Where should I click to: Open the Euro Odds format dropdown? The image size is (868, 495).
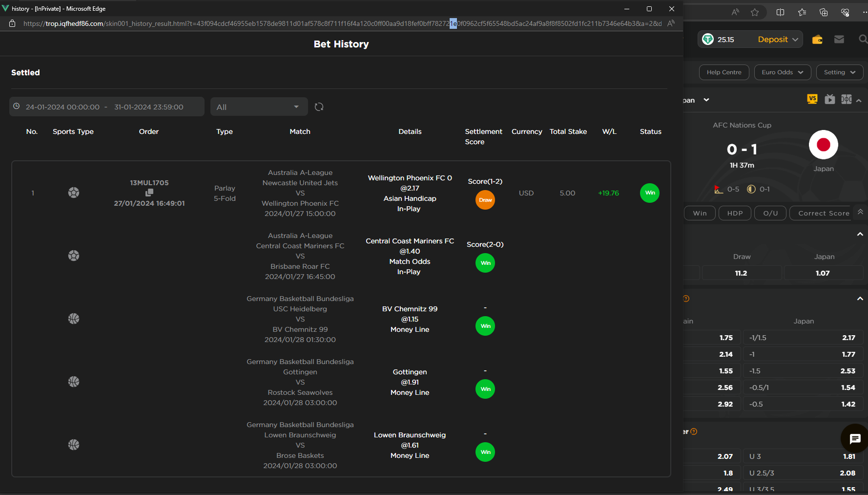783,72
